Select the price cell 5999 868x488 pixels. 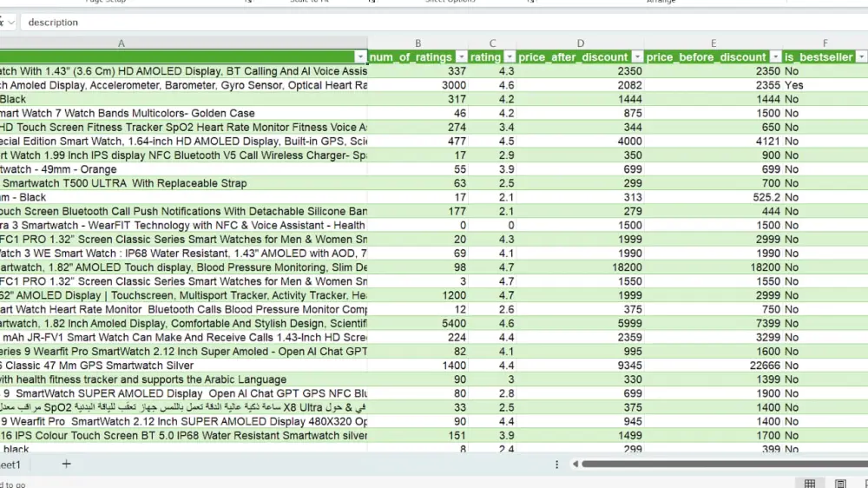[x=580, y=324]
